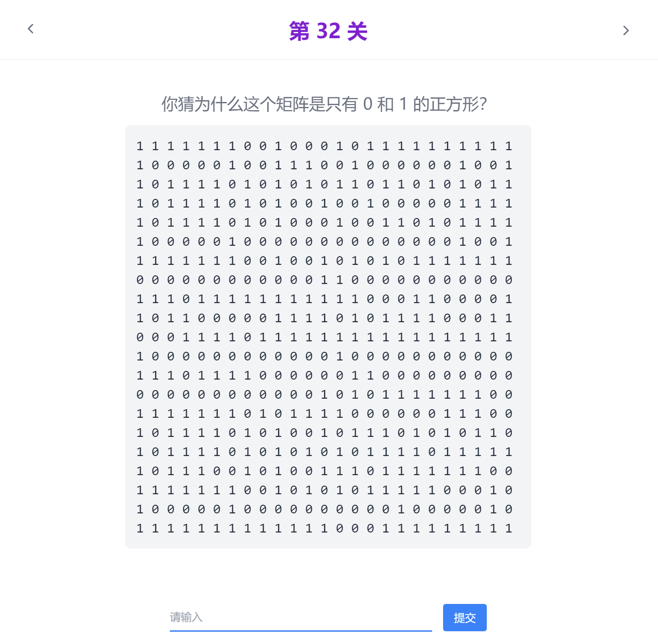Click the number 32 in the title

[328, 31]
